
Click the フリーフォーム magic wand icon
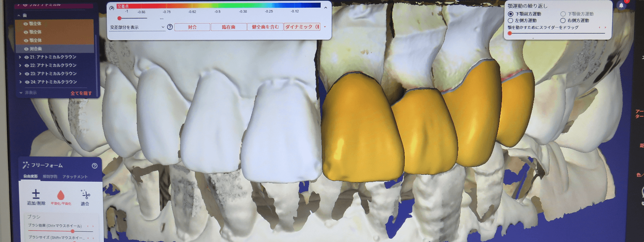25,165
